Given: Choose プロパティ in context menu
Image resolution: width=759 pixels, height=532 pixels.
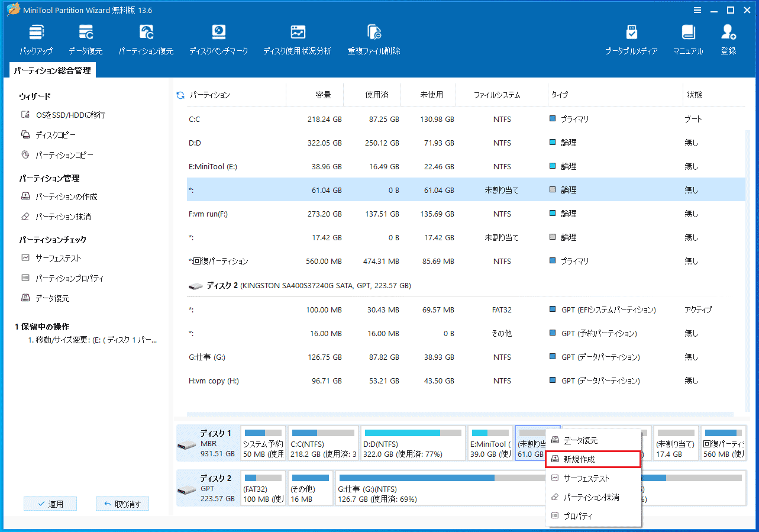Looking at the screenshot, I should point(593,516).
